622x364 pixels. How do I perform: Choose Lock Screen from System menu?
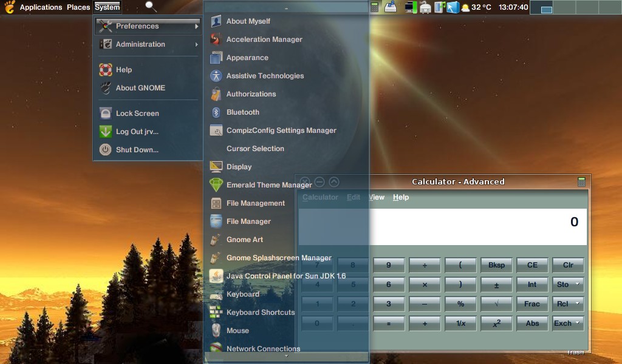(148, 113)
